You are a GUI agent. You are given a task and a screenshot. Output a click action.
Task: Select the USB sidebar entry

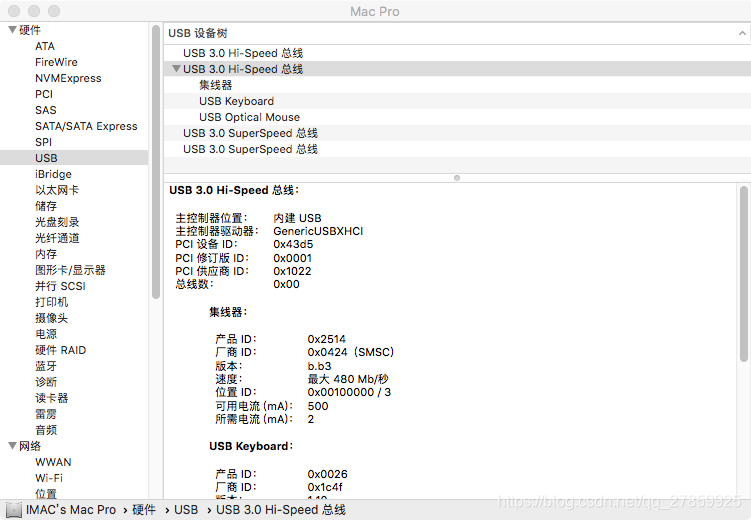coord(74,158)
